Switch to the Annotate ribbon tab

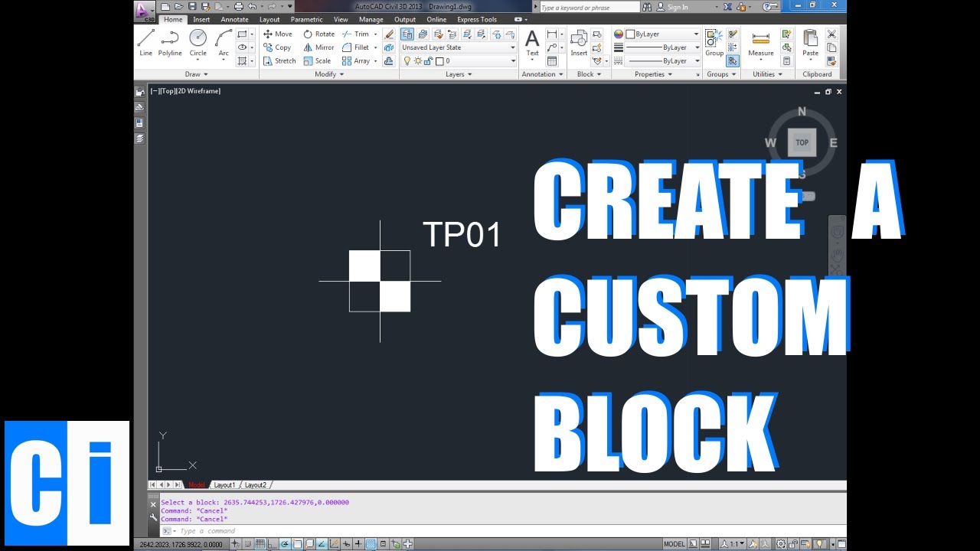coord(234,19)
